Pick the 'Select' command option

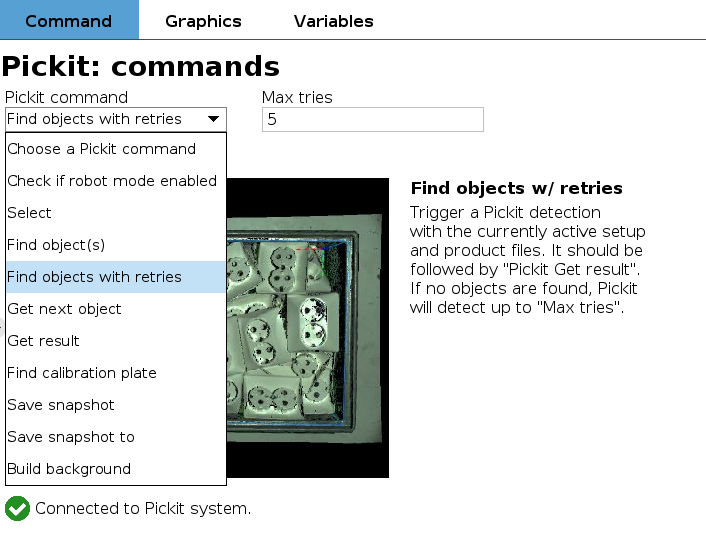pos(30,213)
